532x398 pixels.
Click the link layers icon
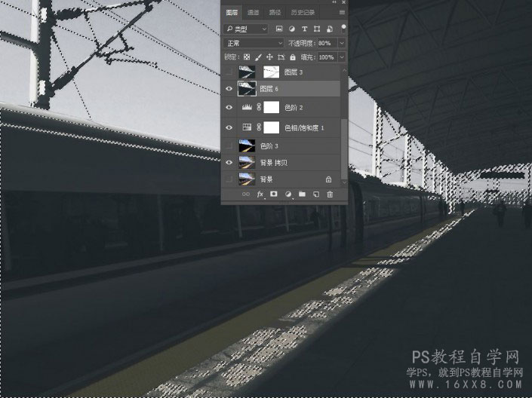click(x=246, y=194)
